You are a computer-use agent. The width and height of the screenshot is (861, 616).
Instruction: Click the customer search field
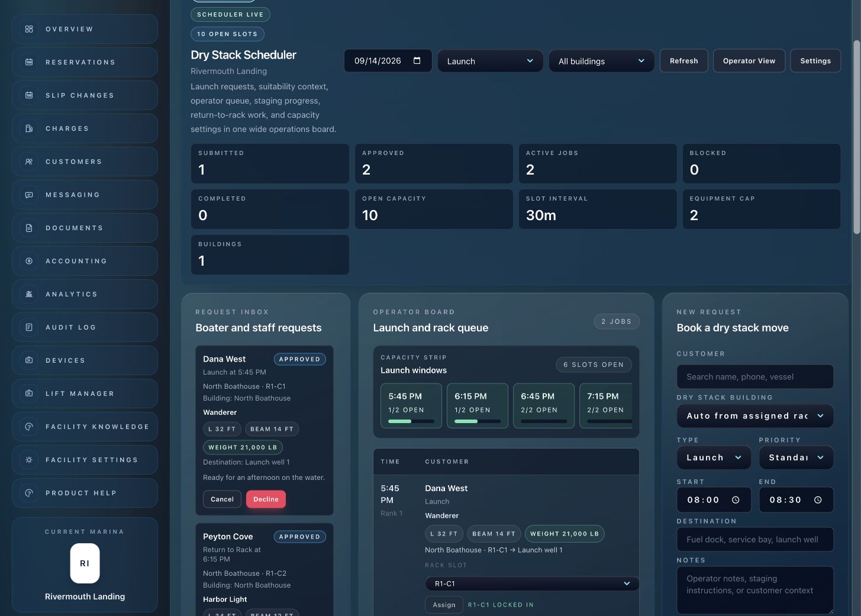[x=755, y=377]
